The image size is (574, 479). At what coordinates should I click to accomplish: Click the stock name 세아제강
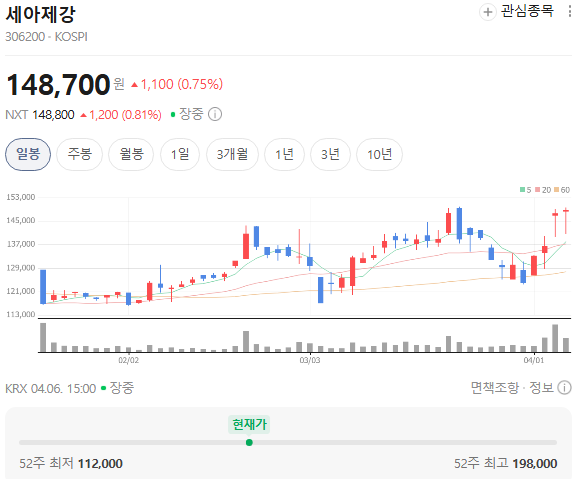pyautogui.click(x=40, y=14)
